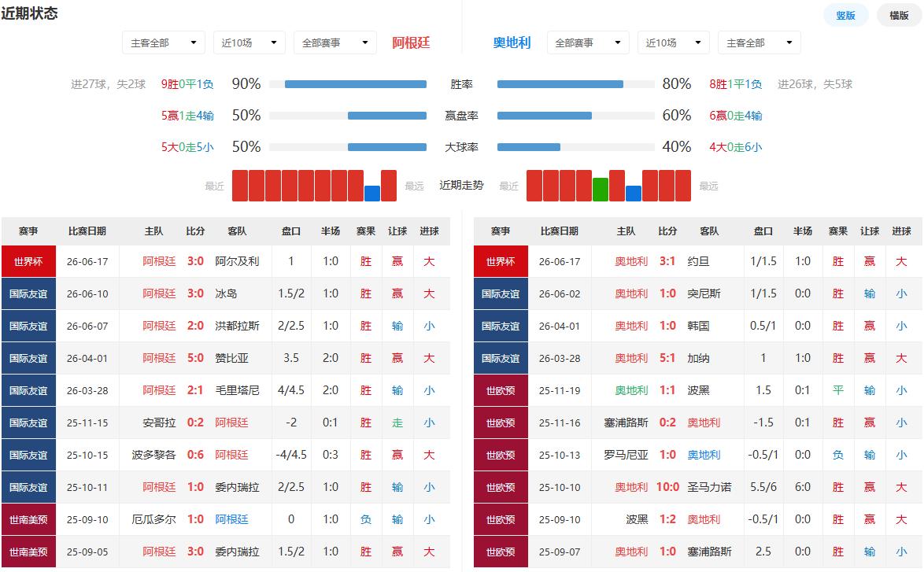Click home team 罗马尼亚
Image resolution: width=924 pixels, height=572 pixels.
(x=626, y=455)
